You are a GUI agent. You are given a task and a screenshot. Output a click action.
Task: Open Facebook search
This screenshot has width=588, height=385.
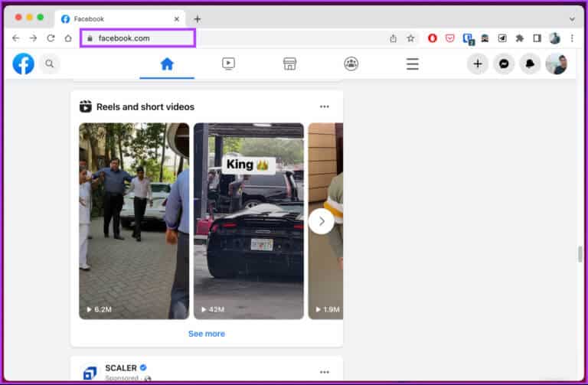[x=50, y=64]
